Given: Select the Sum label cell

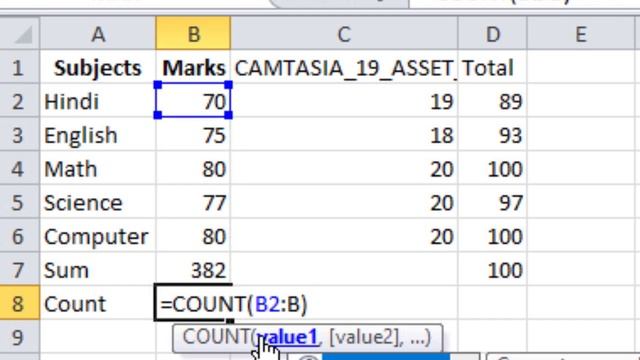Looking at the screenshot, I should 98,269.
